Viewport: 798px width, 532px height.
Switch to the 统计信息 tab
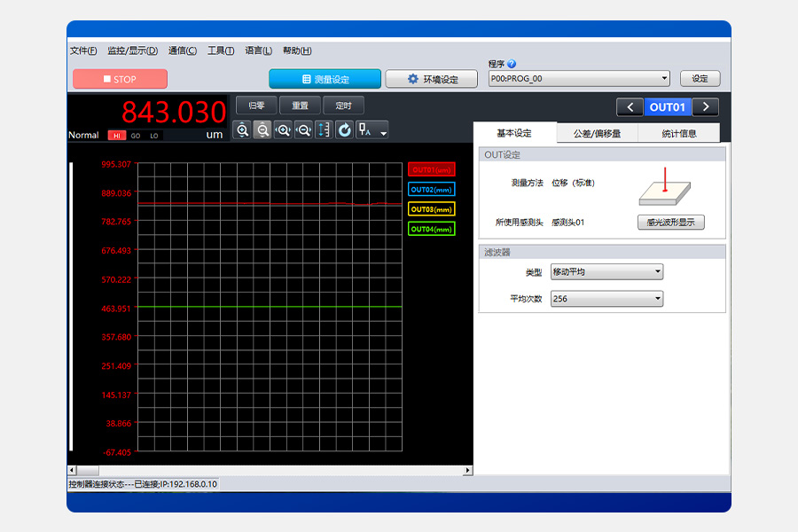[x=679, y=133]
